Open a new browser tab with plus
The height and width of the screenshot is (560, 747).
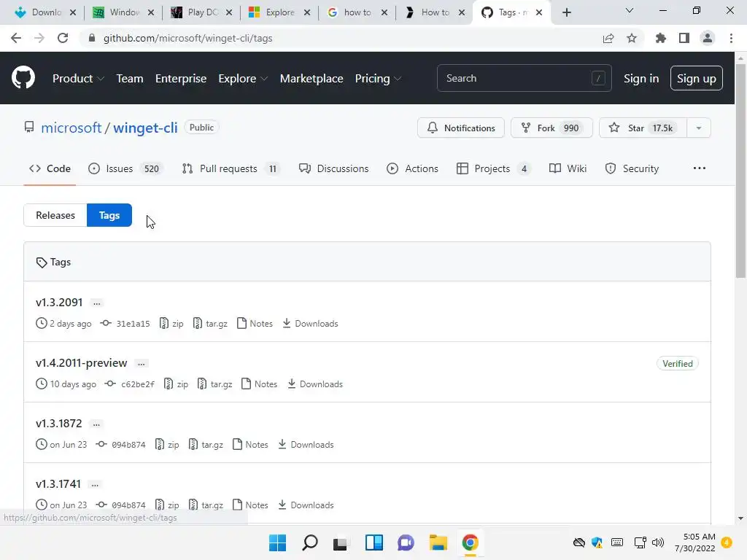coord(566,12)
